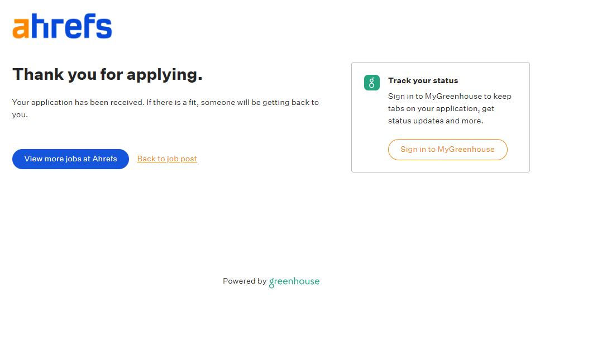Click the orange letter a in Ahrefs logo

point(21,28)
